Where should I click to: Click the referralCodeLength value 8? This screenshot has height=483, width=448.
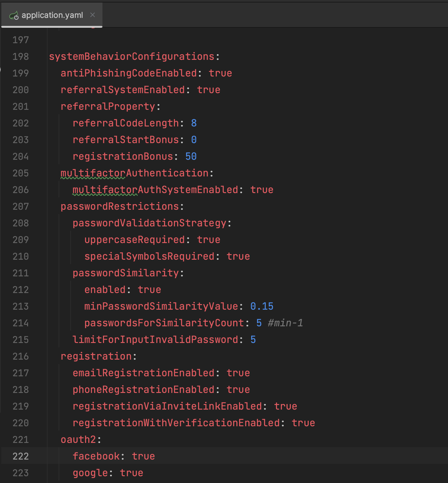pos(194,123)
